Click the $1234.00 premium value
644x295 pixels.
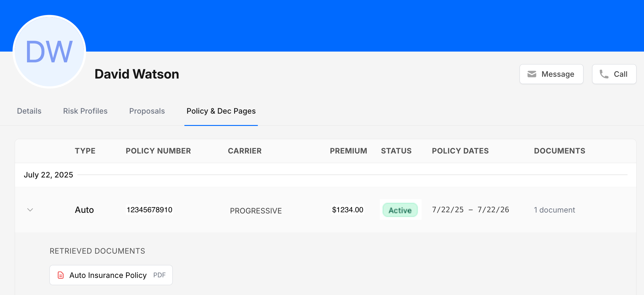pyautogui.click(x=347, y=210)
